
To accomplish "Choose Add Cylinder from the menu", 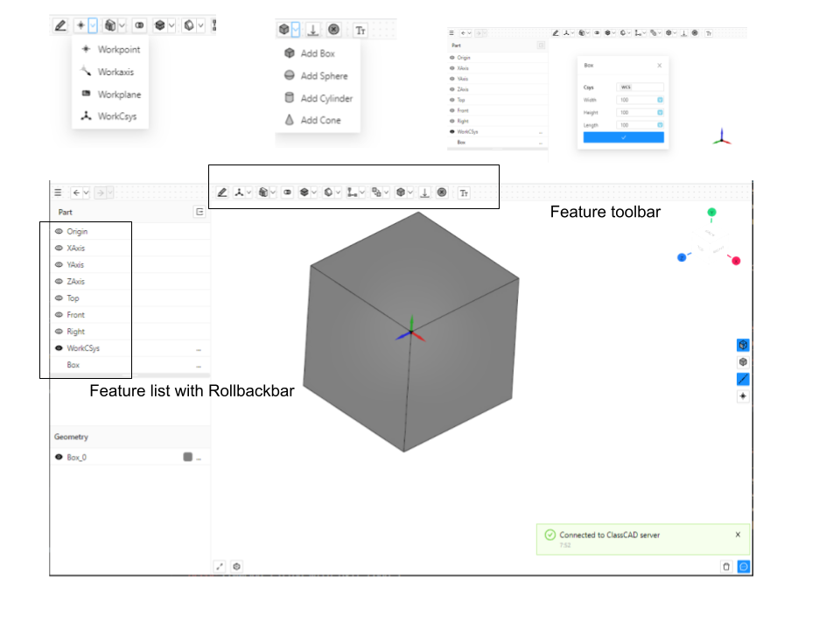I will pos(325,98).
